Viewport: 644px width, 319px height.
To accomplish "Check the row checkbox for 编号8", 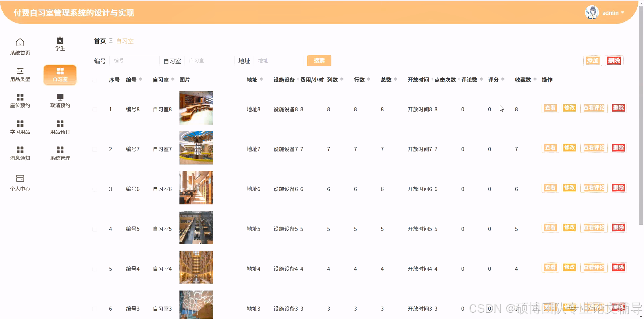I will tap(95, 110).
